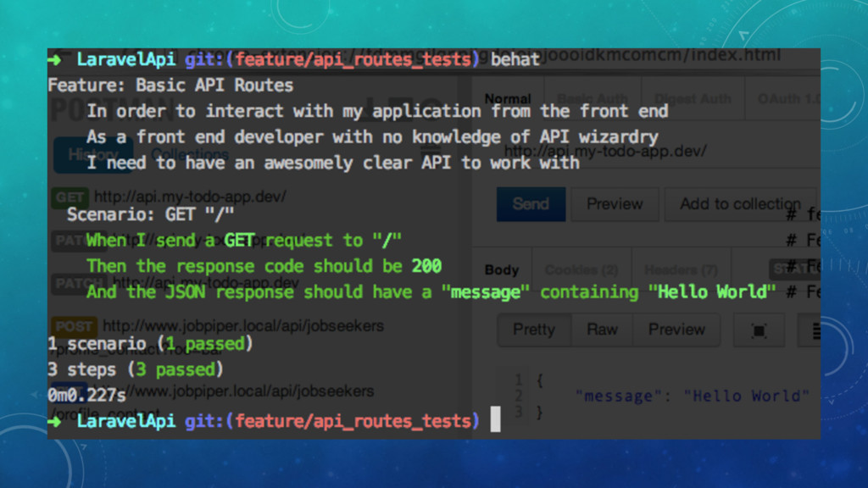
Task: Click the Preview button next to Send
Action: (615, 204)
